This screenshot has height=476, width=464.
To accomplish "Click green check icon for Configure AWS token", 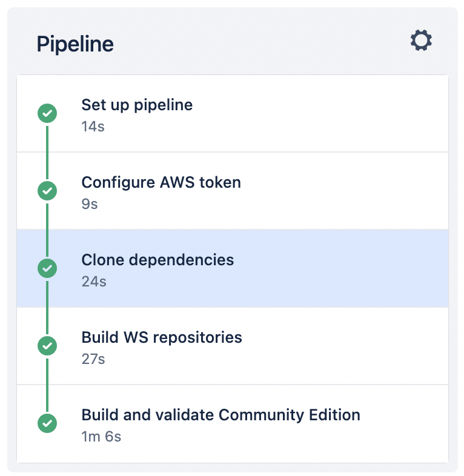I will click(x=47, y=191).
